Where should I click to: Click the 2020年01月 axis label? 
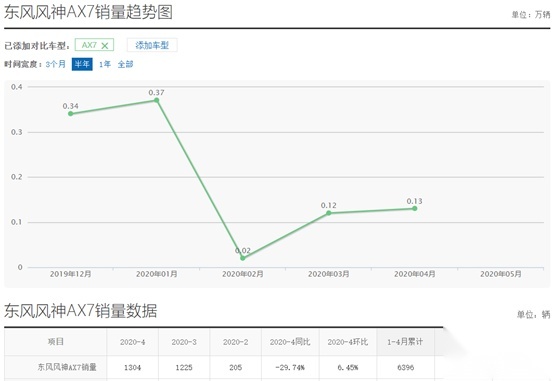coord(157,274)
